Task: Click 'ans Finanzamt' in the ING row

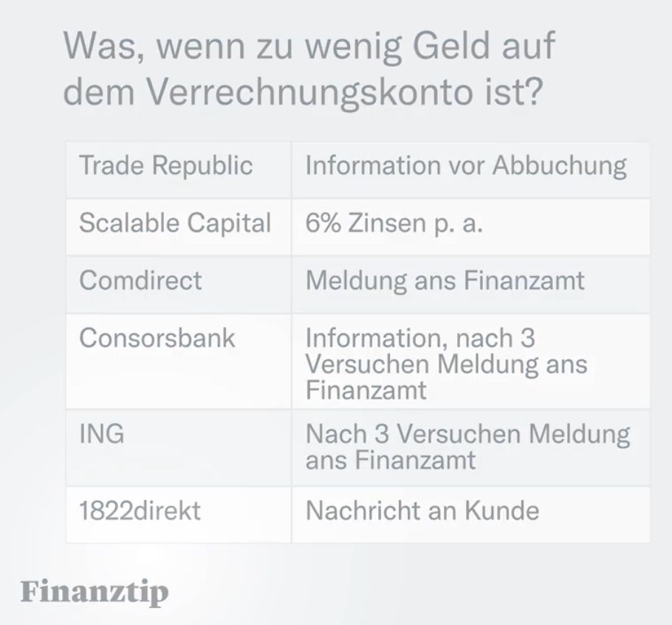Action: [390, 460]
